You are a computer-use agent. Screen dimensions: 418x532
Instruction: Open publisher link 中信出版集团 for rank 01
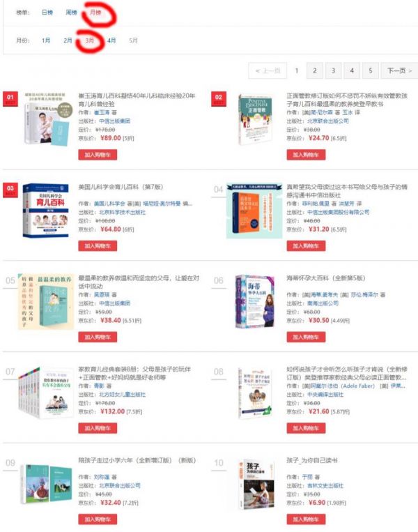point(114,121)
